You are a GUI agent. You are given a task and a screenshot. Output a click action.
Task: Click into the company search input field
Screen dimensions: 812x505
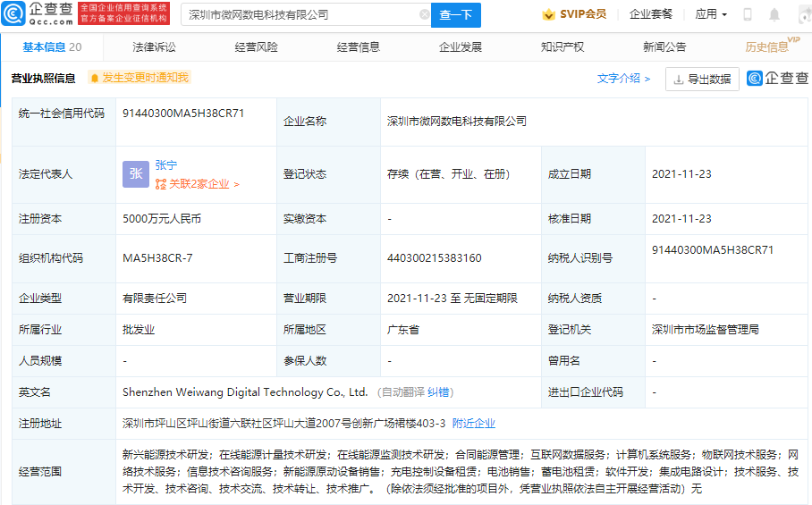pyautogui.click(x=300, y=15)
